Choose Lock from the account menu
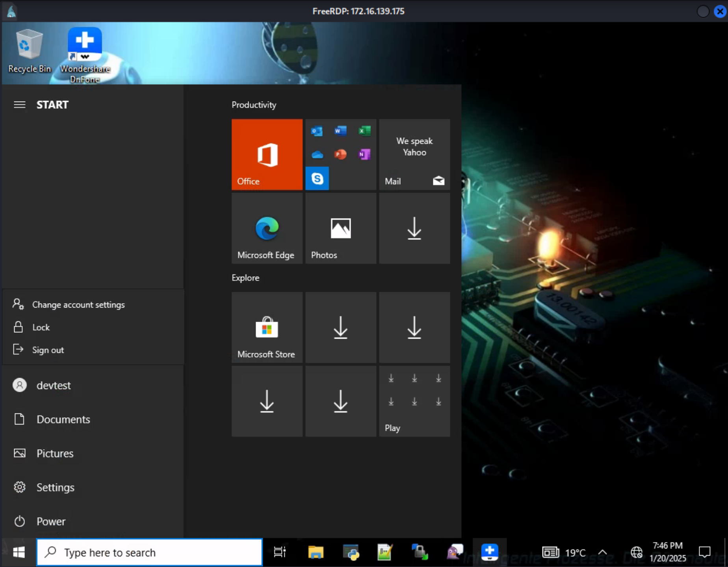728x567 pixels. tap(93, 327)
